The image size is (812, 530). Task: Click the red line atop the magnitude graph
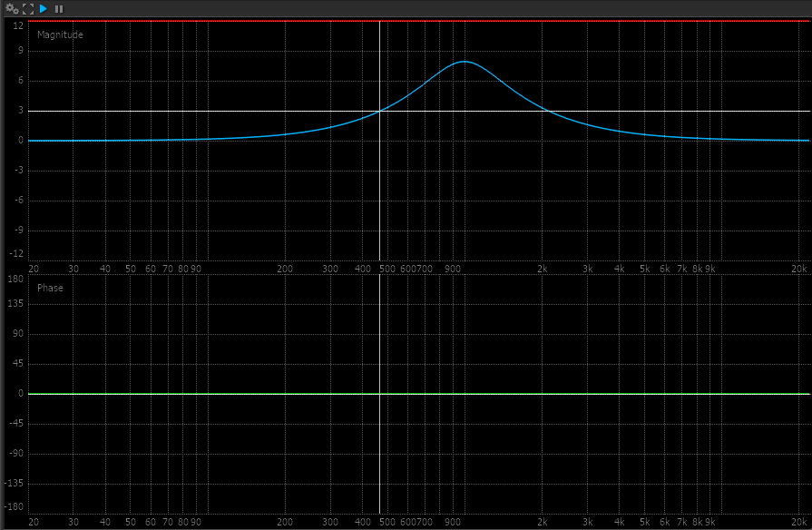pos(408,20)
